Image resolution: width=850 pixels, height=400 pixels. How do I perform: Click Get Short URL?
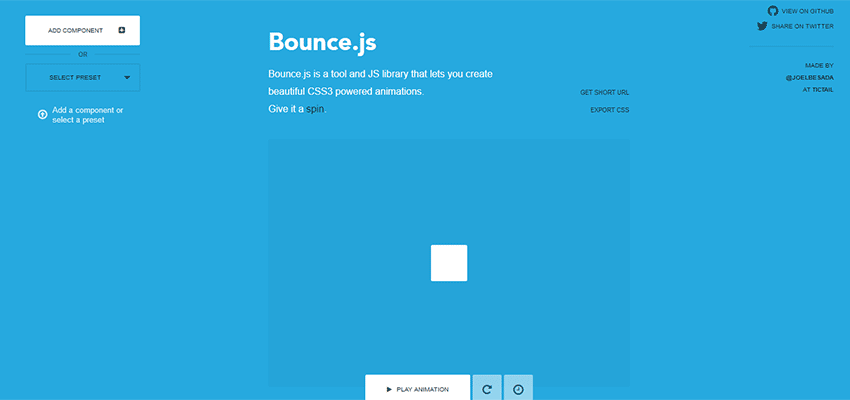[604, 93]
